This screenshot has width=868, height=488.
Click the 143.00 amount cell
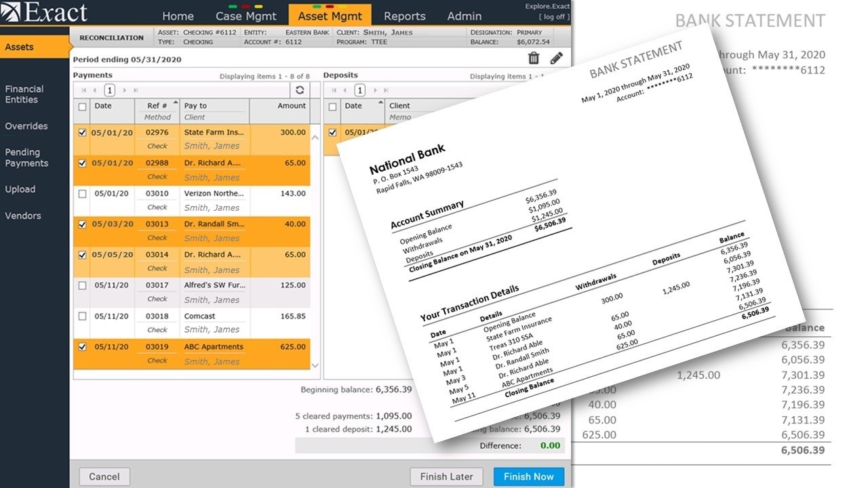click(292, 193)
